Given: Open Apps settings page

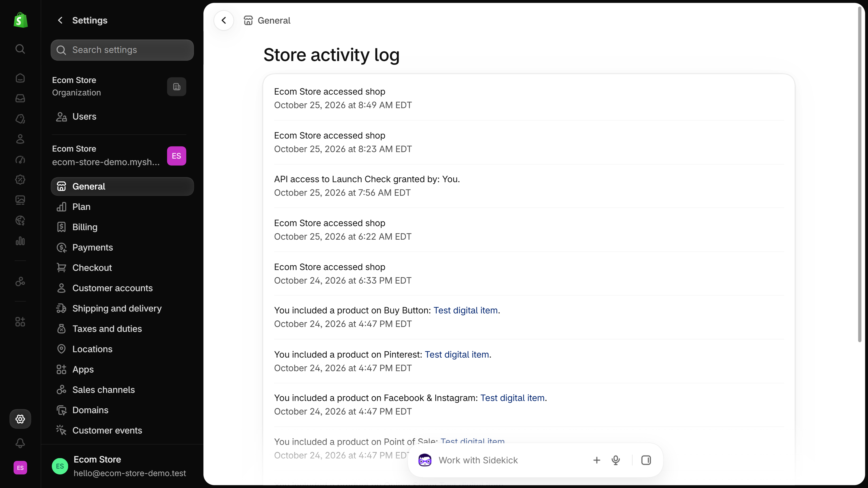Looking at the screenshot, I should 122,370.
